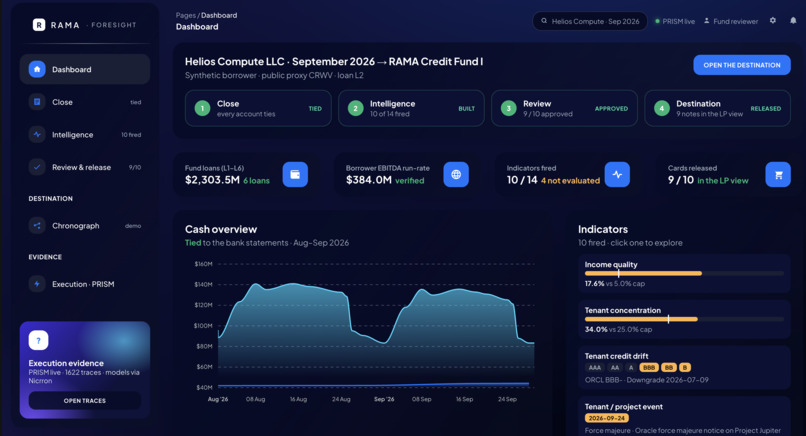This screenshot has width=806, height=436.
Task: Click the RAMA logo icon
Action: (39, 25)
